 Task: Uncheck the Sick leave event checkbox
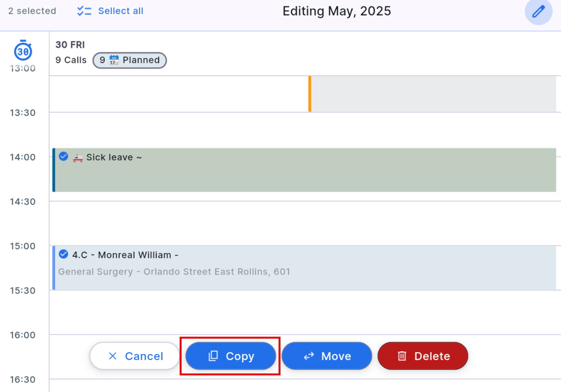(x=63, y=156)
